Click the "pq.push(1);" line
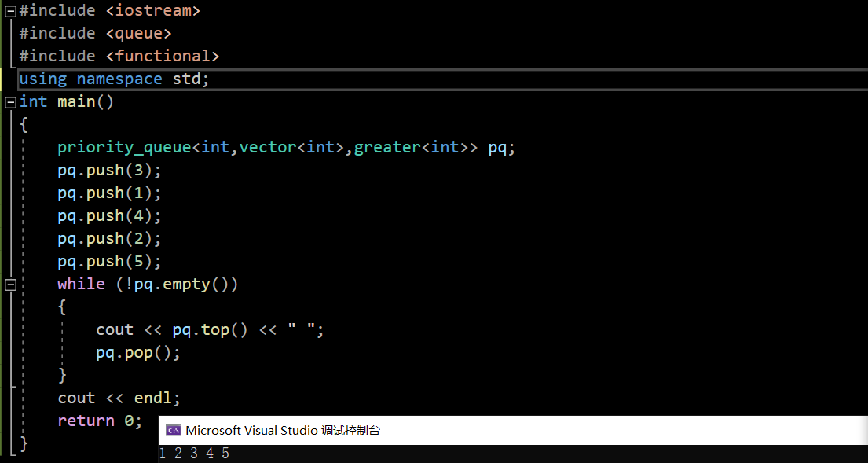The width and height of the screenshot is (868, 463). pyautogui.click(x=110, y=193)
